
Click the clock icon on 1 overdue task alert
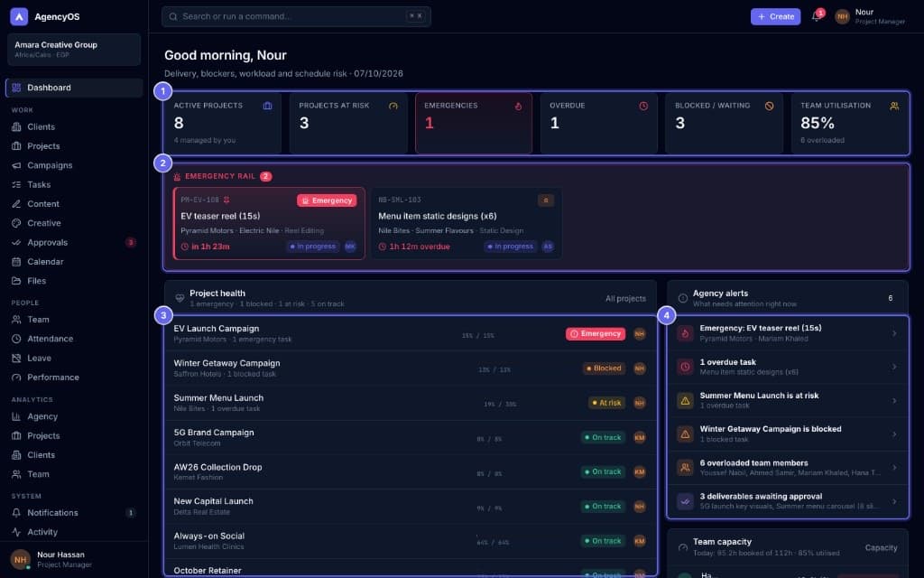(x=685, y=367)
